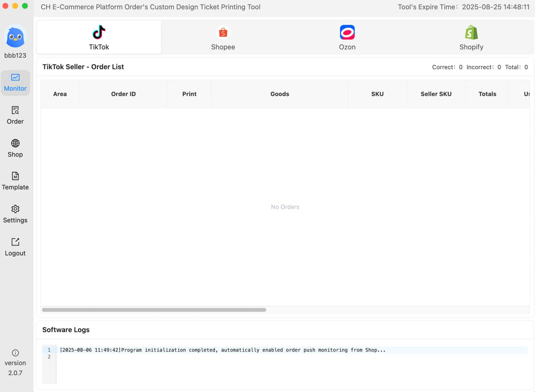Select the TikTok platform tab
The image size is (535, 392).
(99, 38)
